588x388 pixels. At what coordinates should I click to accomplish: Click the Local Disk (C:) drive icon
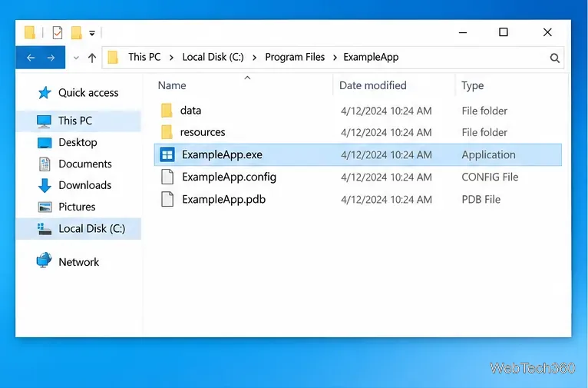(x=45, y=229)
